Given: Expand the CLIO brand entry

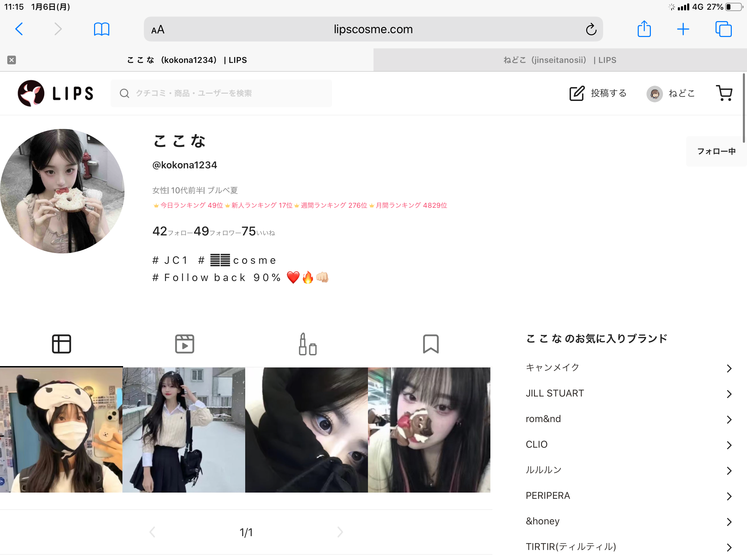Looking at the screenshot, I should (x=537, y=444).
